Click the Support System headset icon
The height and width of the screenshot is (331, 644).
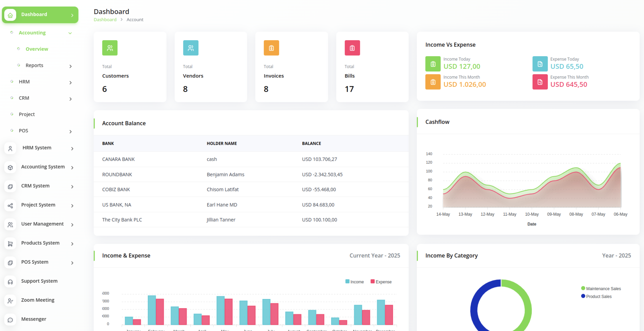(x=10, y=282)
